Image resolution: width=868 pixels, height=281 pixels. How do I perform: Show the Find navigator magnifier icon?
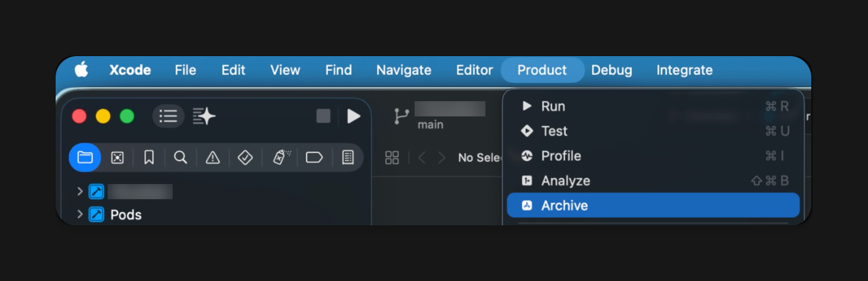(181, 157)
